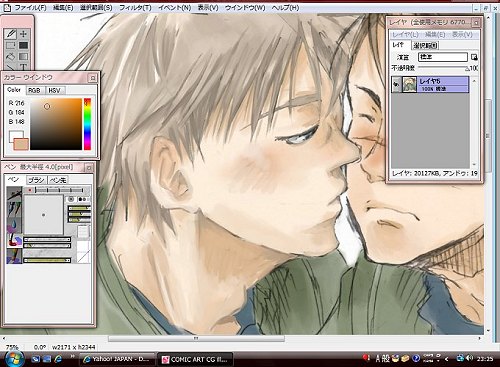Adjust the first yellow slider beside the brush preview
Image resolution: width=500 pixels, height=367 pixels.
[80, 208]
